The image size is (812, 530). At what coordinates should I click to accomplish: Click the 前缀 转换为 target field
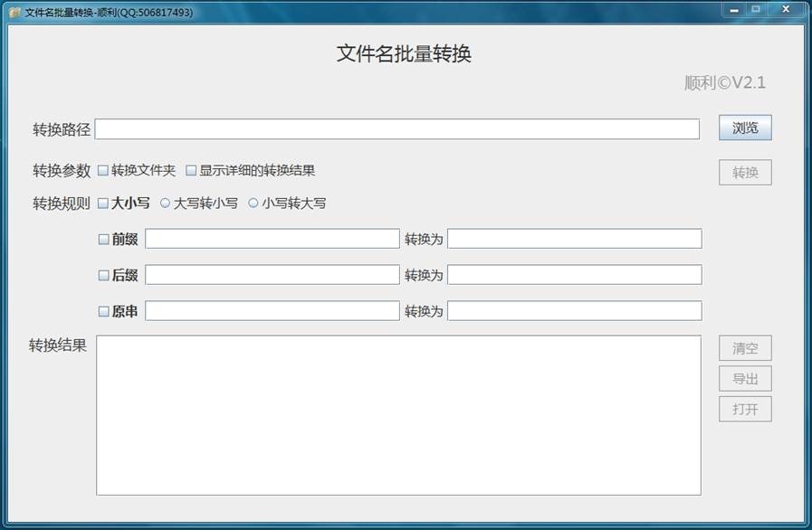[x=575, y=239]
